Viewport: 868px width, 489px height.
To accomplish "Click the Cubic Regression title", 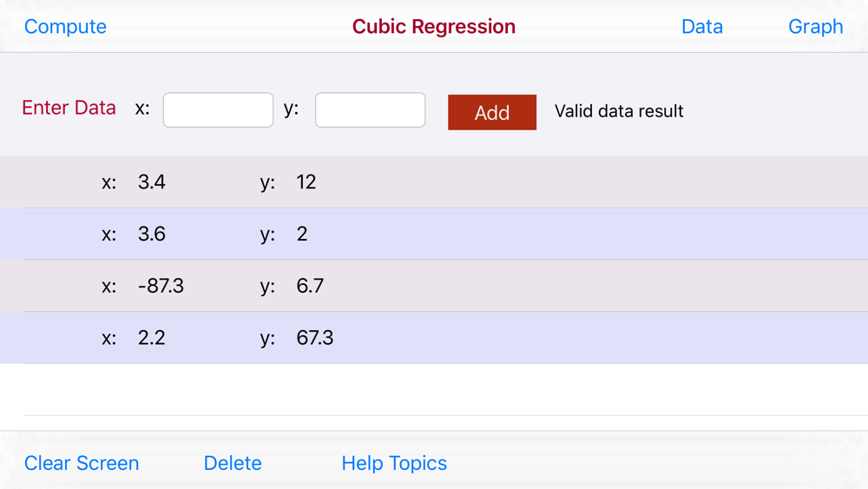I will coord(434,27).
